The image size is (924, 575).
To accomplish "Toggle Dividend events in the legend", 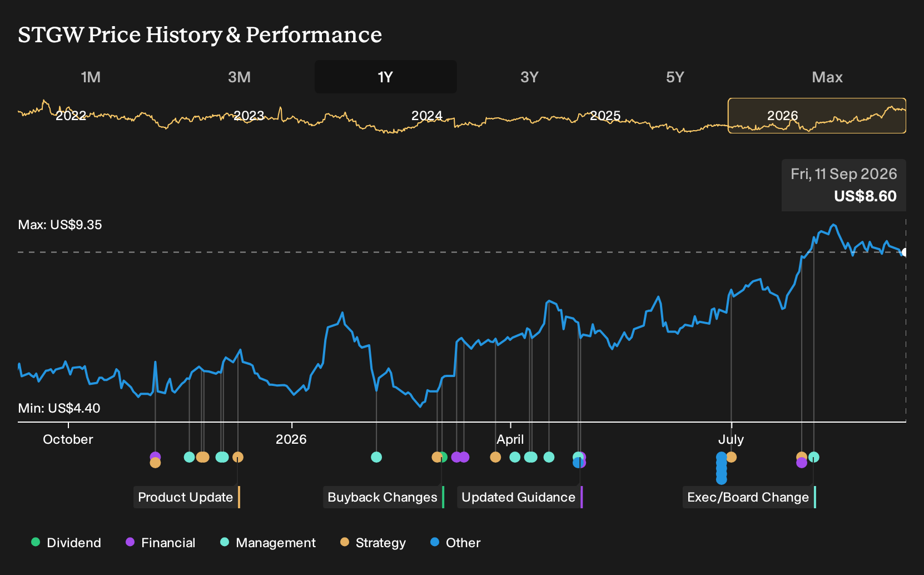I will [x=66, y=543].
